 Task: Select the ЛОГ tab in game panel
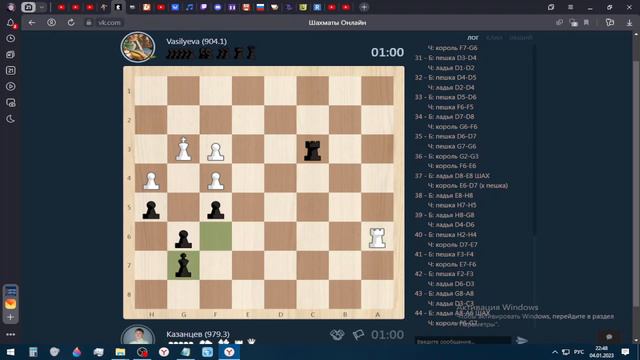[473, 38]
